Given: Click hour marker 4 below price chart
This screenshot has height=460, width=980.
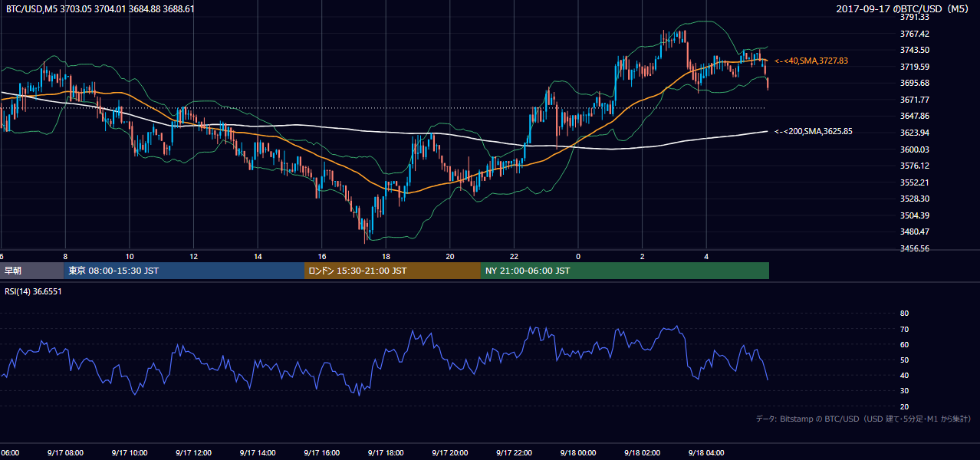Looking at the screenshot, I should coord(706,257).
